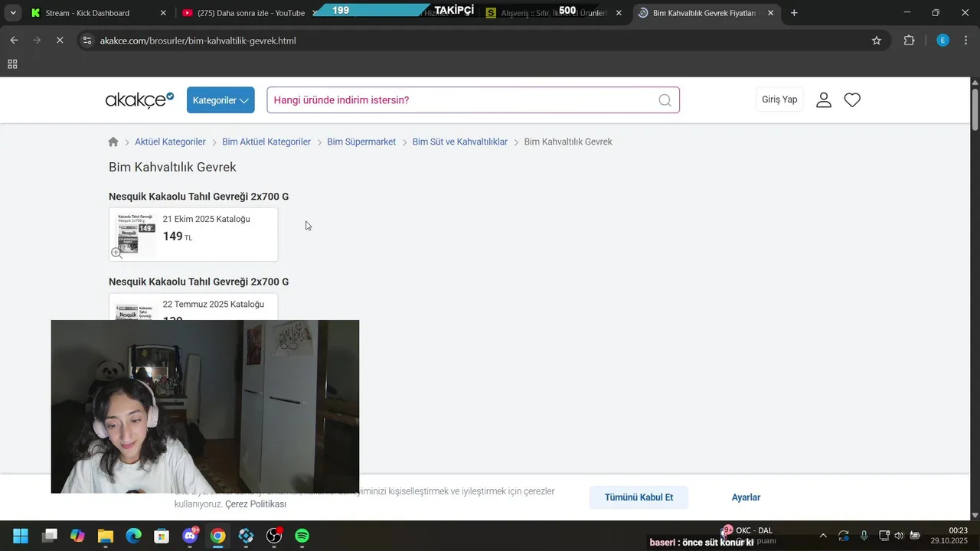Image resolution: width=980 pixels, height=551 pixels.
Task: Open Microsoft Store from the taskbar
Action: click(162, 536)
